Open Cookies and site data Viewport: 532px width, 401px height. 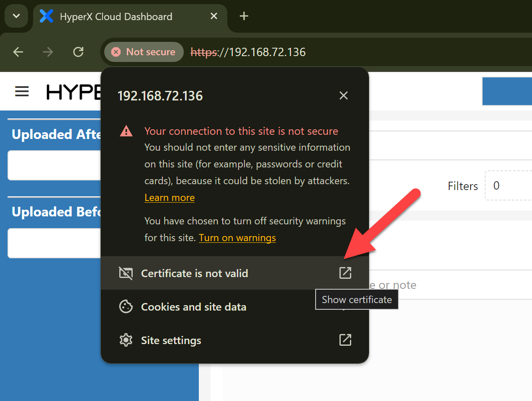click(235, 306)
